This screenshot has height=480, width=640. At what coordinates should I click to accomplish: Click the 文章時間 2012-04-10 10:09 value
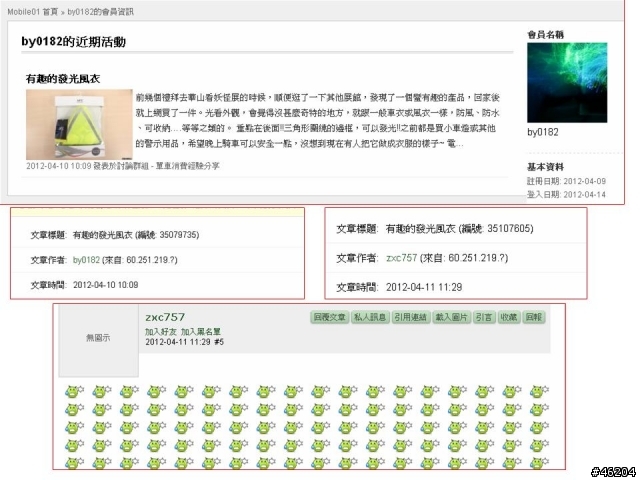click(x=105, y=284)
